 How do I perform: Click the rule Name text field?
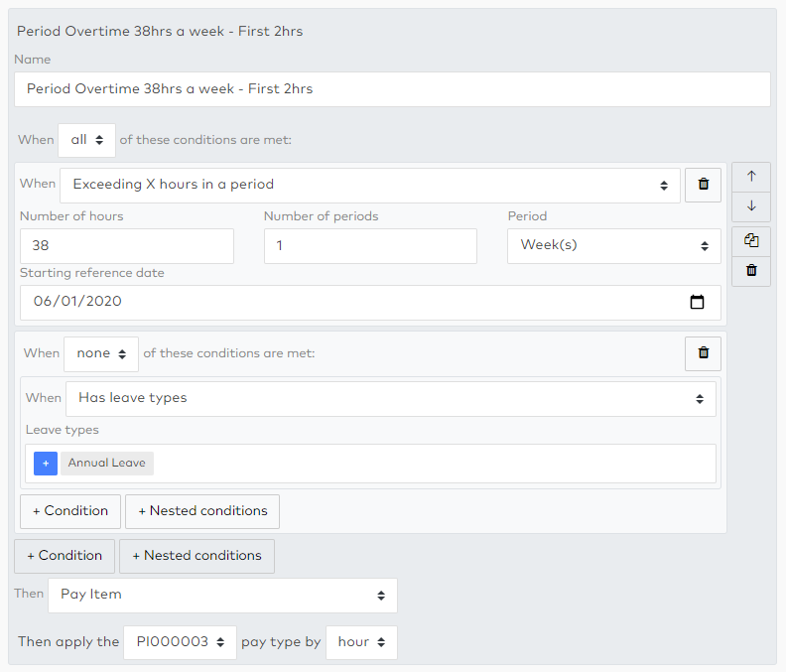392,89
